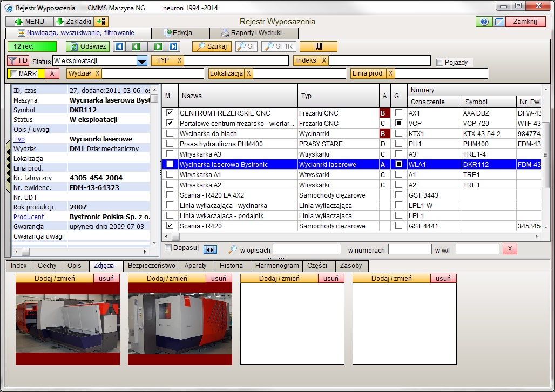Open the MENU button with green arrow

pos(29,22)
